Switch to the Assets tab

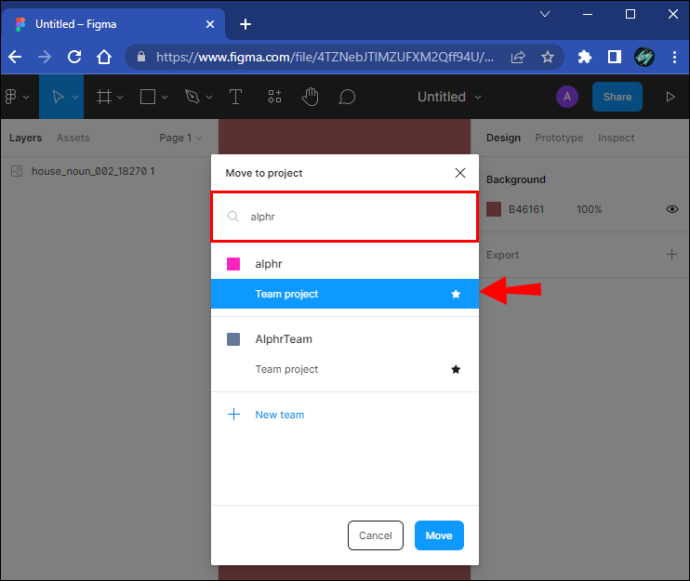(x=73, y=138)
